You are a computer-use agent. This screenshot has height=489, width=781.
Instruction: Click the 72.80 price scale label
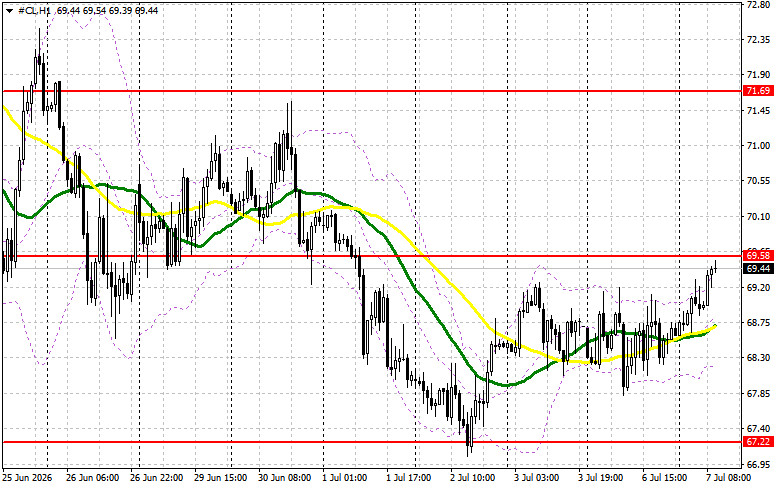(759, 4)
